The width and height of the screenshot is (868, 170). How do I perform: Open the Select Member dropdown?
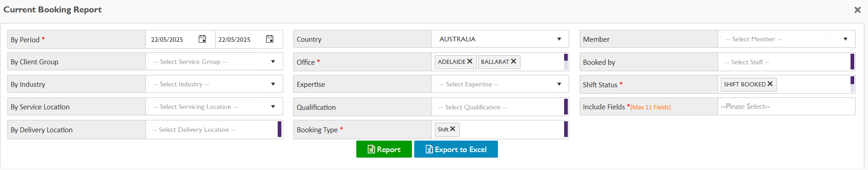(786, 39)
